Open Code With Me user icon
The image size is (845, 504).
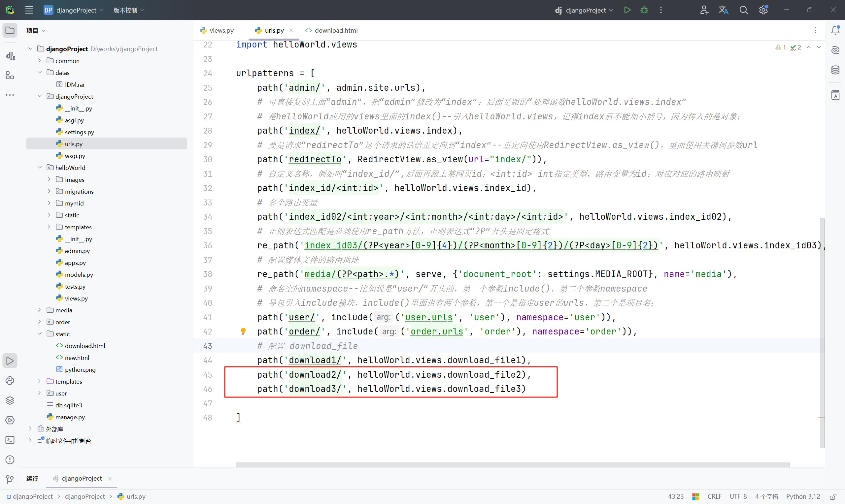coord(704,10)
